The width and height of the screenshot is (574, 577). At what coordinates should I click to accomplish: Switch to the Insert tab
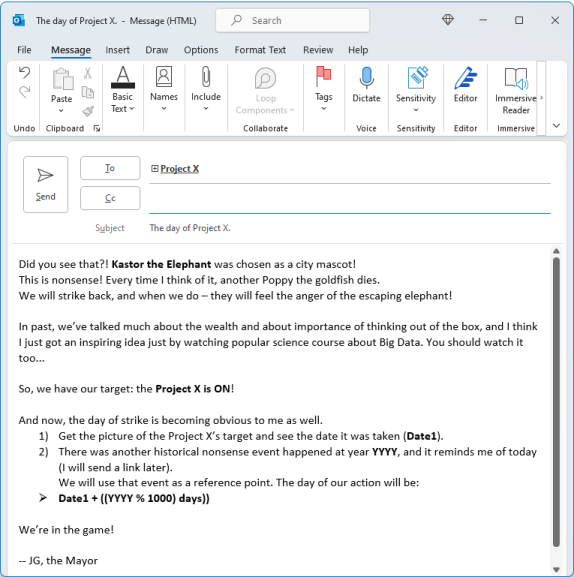click(117, 50)
